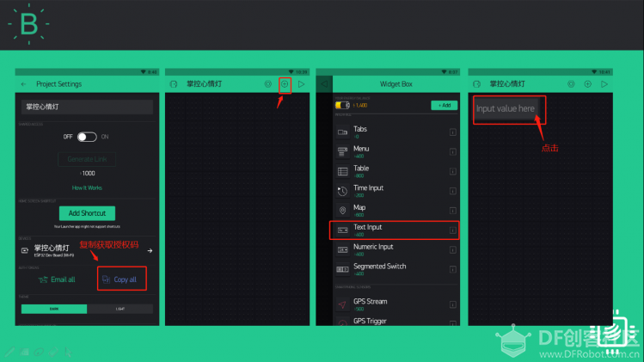Click the Segmented Switch widget icon
This screenshot has width=644, height=362.
[x=342, y=269]
